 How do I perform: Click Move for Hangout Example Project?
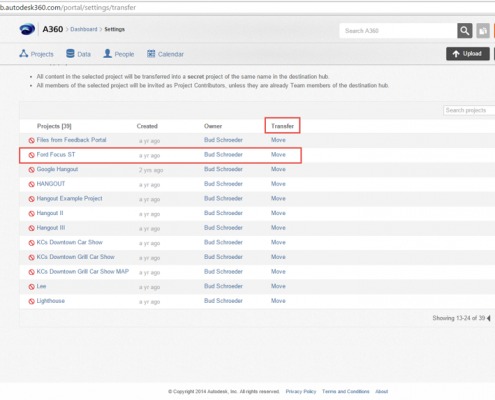(278, 199)
